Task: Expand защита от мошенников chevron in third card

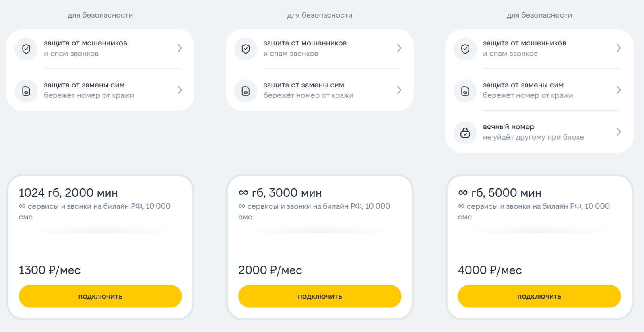Action: click(619, 48)
